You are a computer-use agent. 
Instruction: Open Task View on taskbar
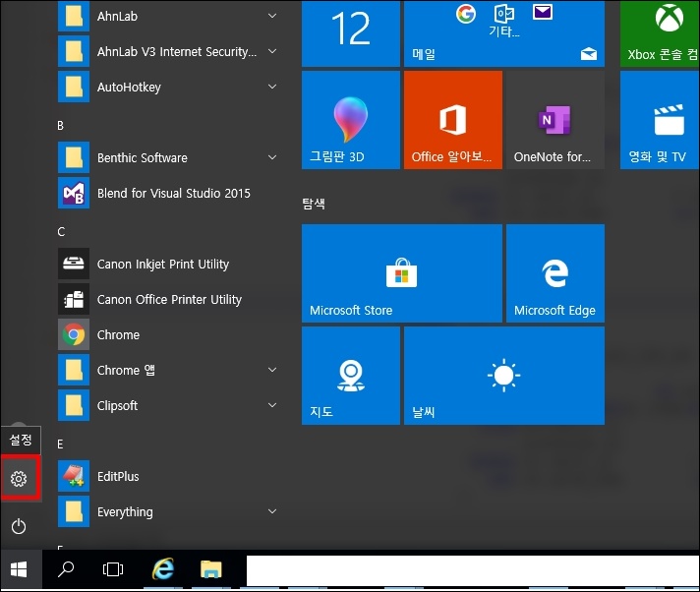[113, 569]
